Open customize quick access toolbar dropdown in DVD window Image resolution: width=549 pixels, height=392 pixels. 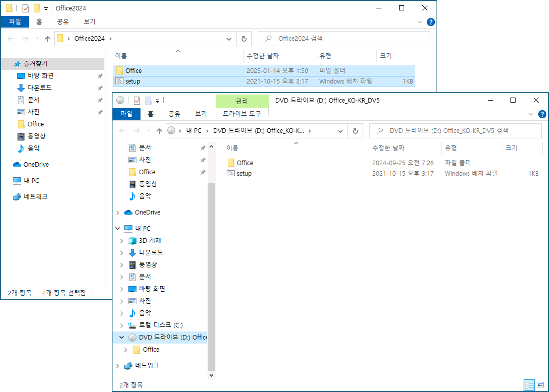(x=157, y=101)
